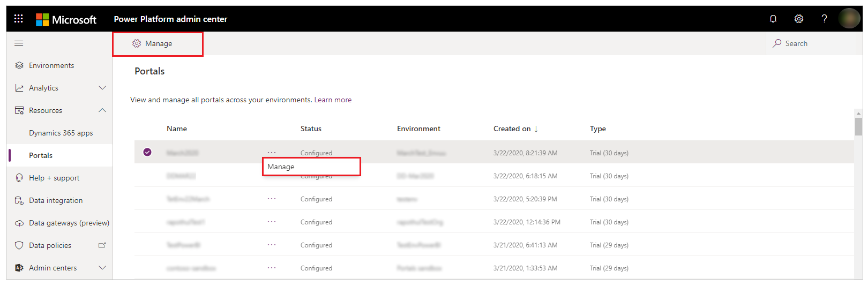
Task: Open the notifications bell
Action: point(773,19)
